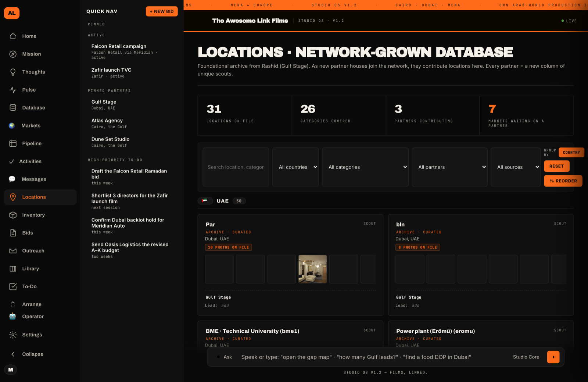Open BME Technical University location title
Screen dimensions: 588x382
tap(252, 331)
